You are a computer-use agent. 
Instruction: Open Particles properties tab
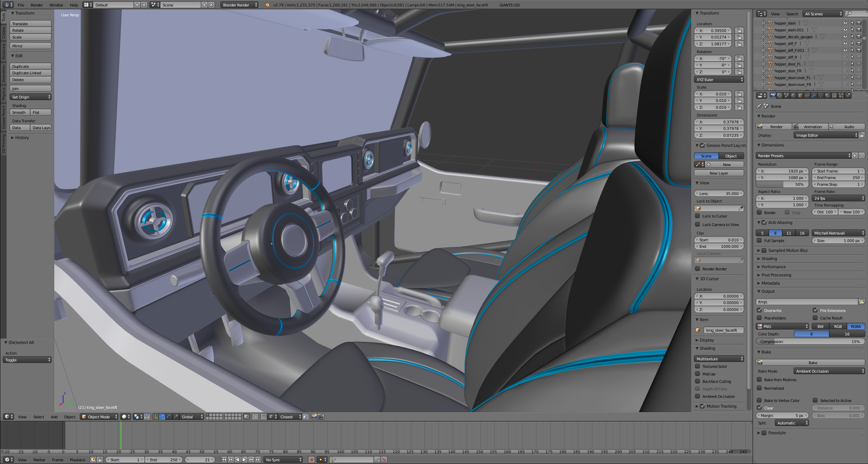pos(841,96)
